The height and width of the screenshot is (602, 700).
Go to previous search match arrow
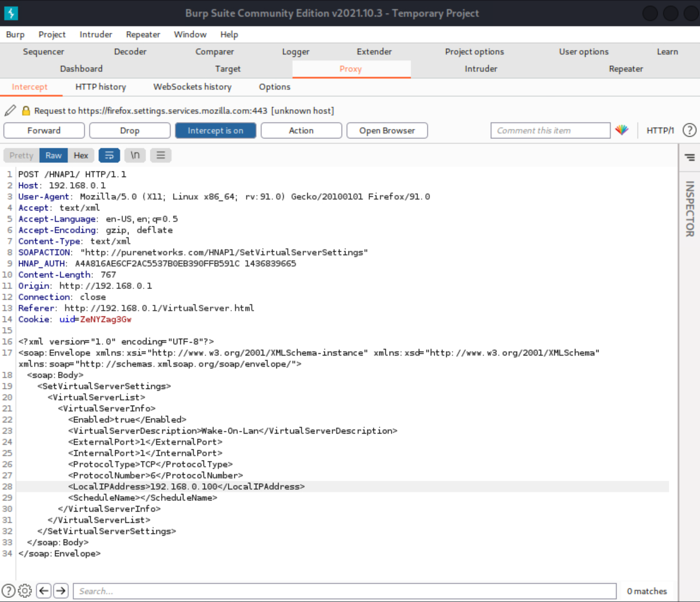click(44, 591)
